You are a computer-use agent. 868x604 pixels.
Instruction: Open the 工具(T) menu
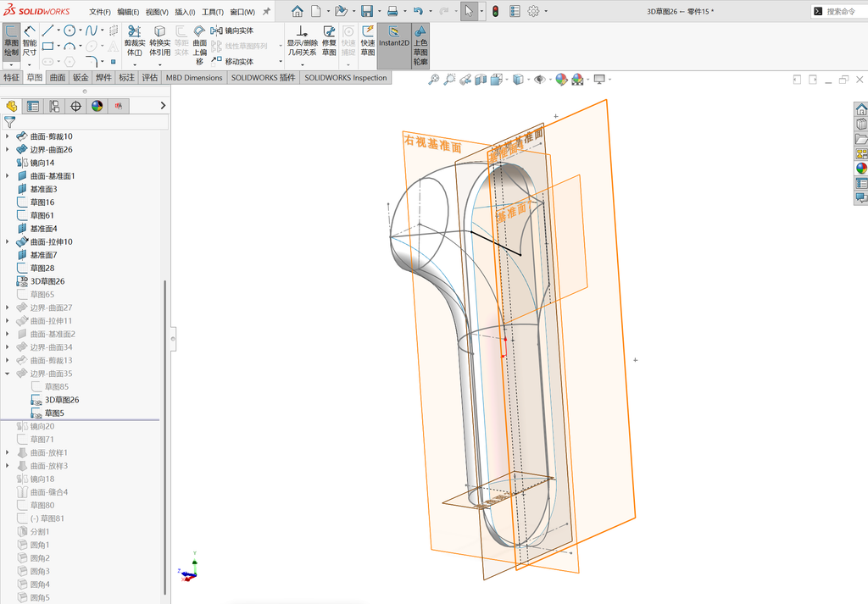tap(213, 12)
